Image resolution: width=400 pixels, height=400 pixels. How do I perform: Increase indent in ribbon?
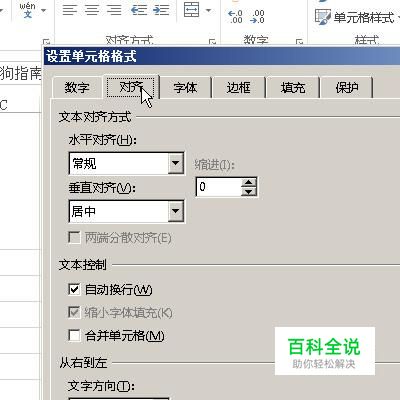pos(161,10)
